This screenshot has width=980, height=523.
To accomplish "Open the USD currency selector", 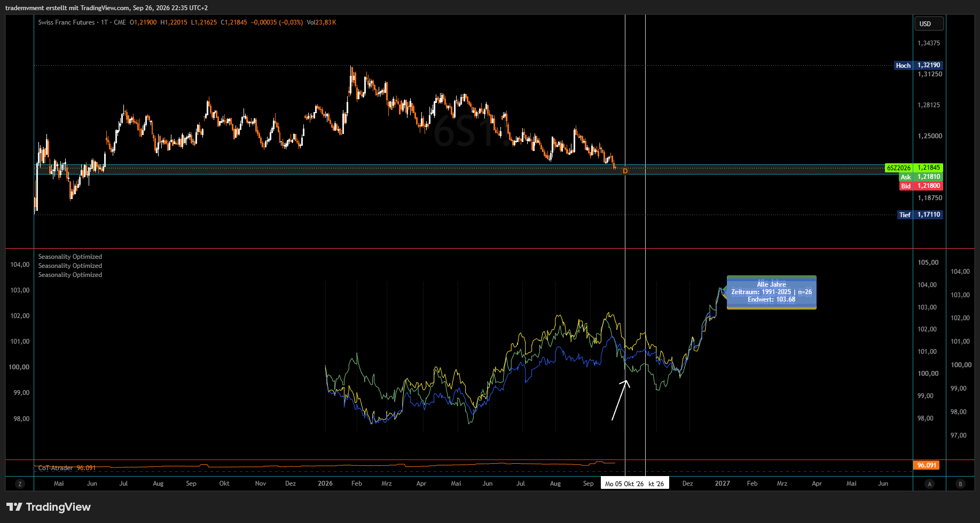I will [929, 23].
